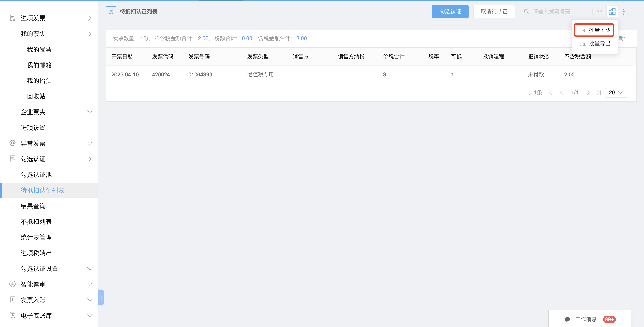Open 勾选认证池 in the sidebar

[x=36, y=174]
